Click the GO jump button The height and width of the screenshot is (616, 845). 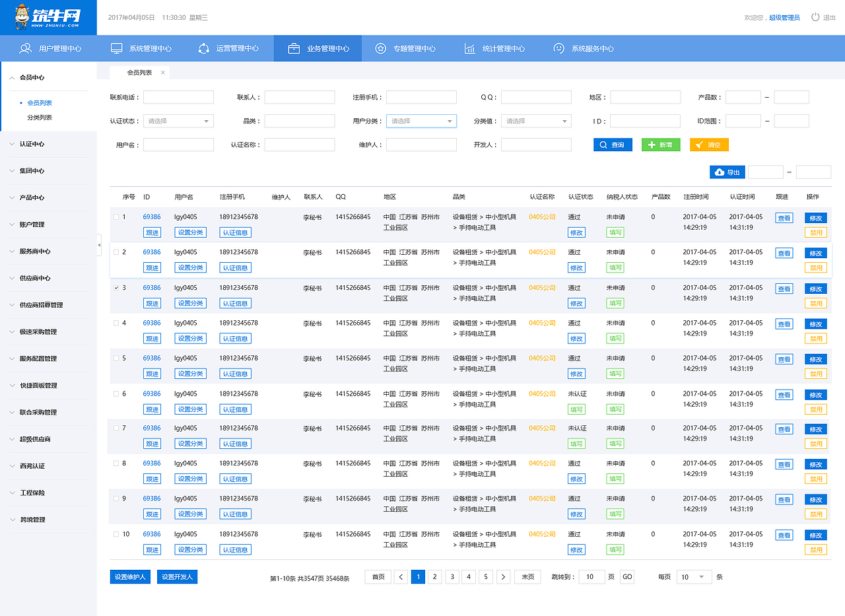tap(627, 577)
